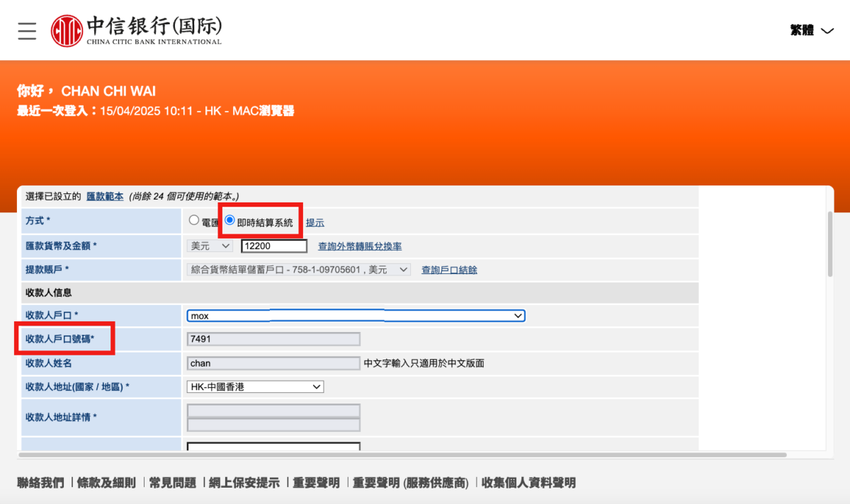The image size is (850, 504).
Task: Expand the withdrawal account dropdown
Action: coord(298,270)
